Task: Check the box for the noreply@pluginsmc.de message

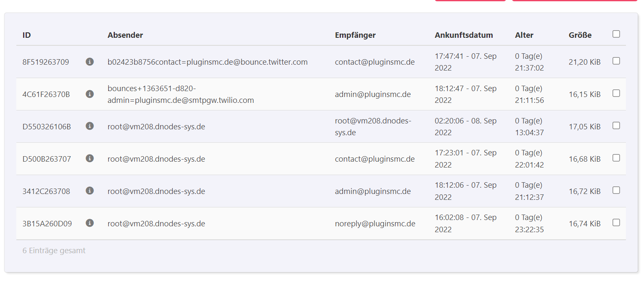Action: point(616,223)
